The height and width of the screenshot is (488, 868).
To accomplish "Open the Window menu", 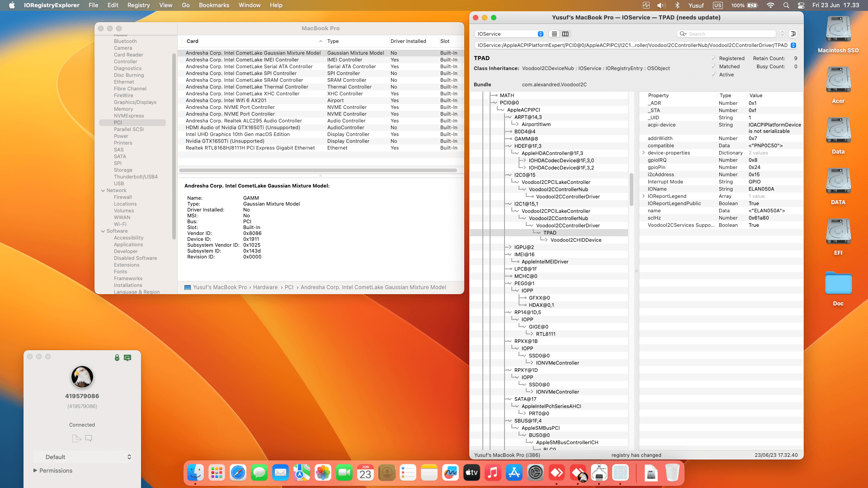I will (250, 5).
